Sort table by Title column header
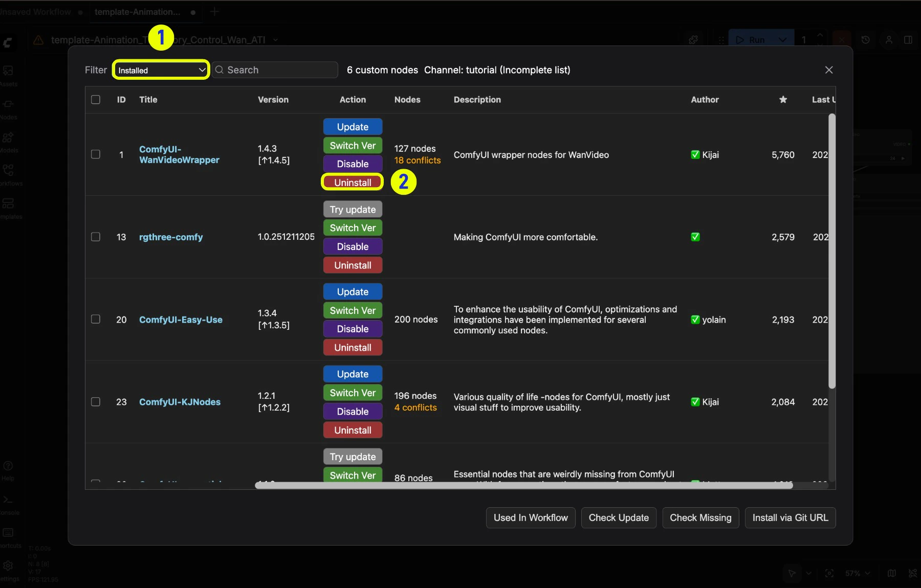 148,100
